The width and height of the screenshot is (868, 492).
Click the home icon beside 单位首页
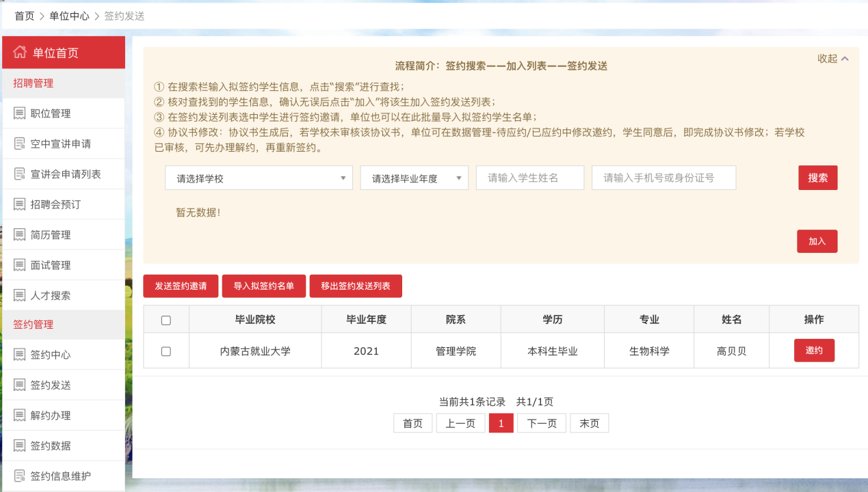[20, 53]
